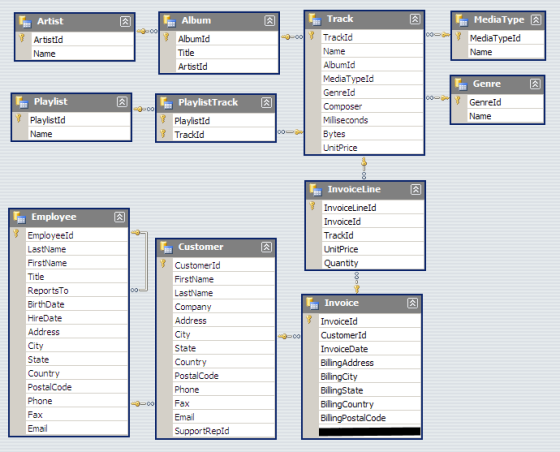Viewport: 560px width, 452px height.
Task: Collapse the Invoice table
Action: pos(412,303)
